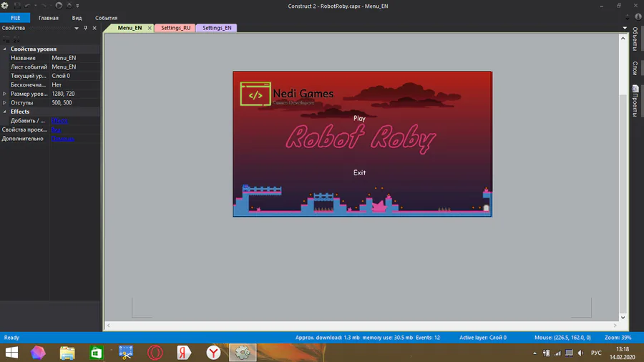Select the Robot Roby title sprite

pos(361,138)
